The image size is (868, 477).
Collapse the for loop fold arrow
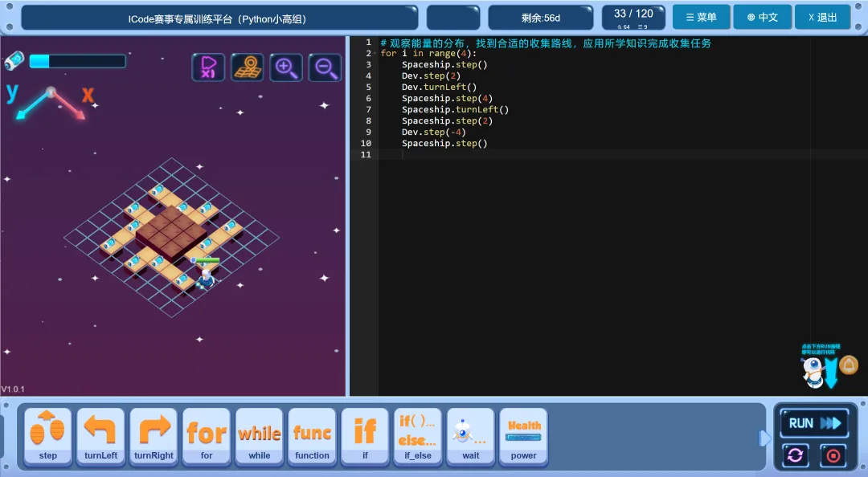(375, 54)
